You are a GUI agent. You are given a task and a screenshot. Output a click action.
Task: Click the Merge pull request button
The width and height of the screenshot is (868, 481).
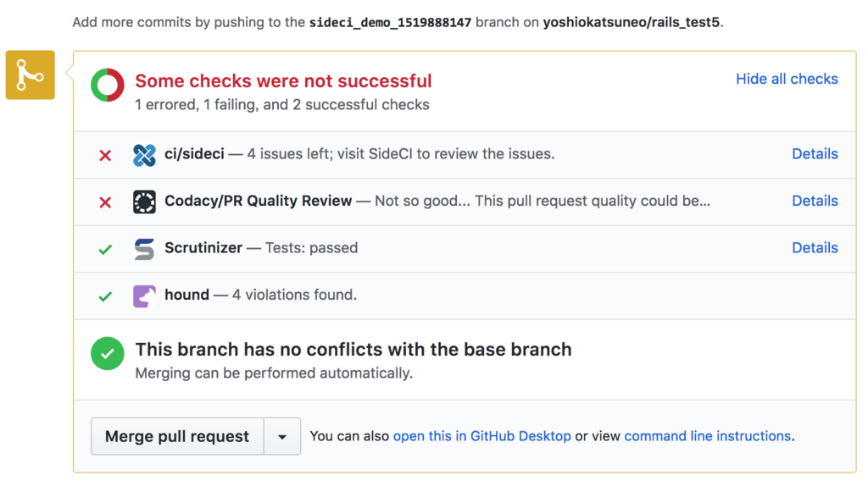click(x=177, y=437)
